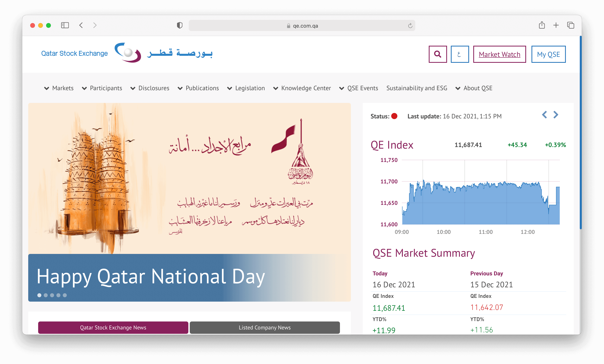
Task: Show previous index with left chevron arrow
Action: tap(544, 115)
